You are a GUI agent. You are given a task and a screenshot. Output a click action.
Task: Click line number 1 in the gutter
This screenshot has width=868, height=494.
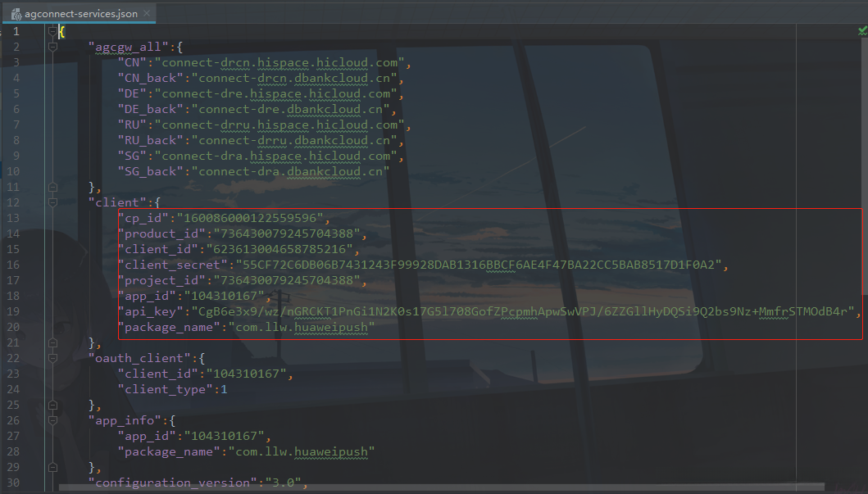click(x=16, y=31)
